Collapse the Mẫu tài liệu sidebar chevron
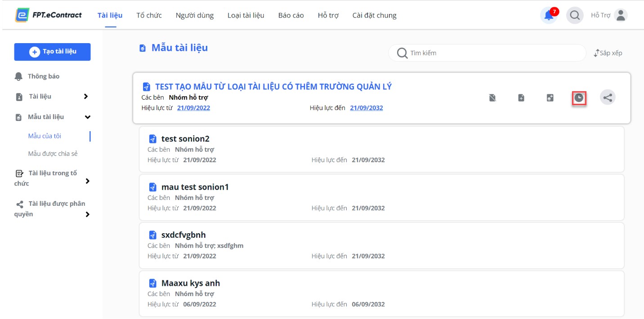Viewport: 644px width, 319px height. 88,117
